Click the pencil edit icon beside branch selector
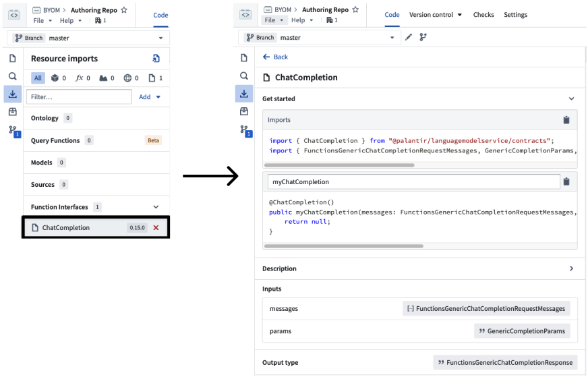The image size is (588, 377). (409, 38)
